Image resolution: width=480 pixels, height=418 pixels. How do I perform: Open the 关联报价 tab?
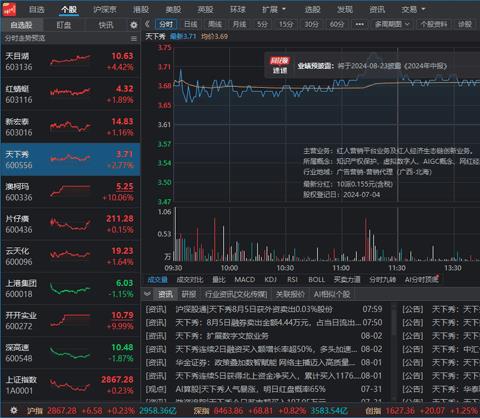coord(290,294)
